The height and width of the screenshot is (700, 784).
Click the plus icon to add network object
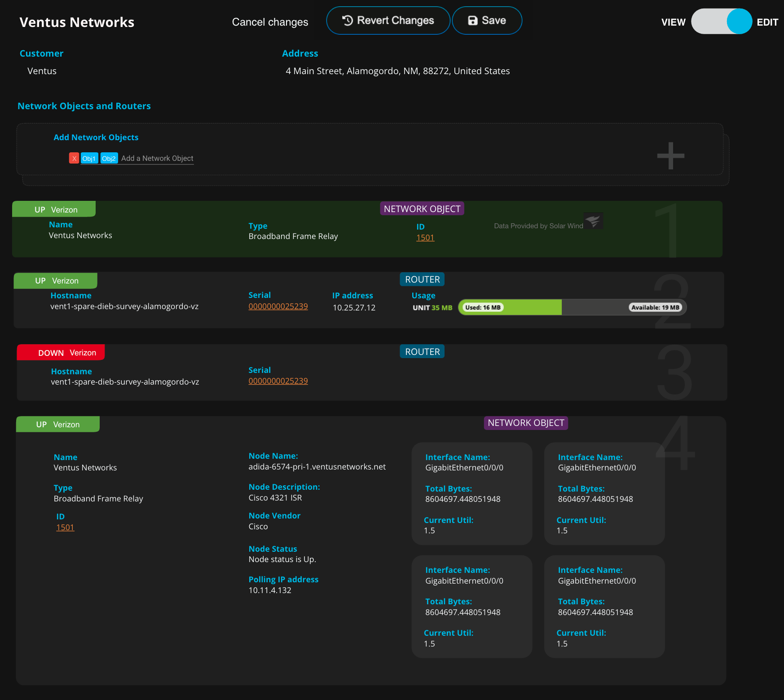pos(670,156)
